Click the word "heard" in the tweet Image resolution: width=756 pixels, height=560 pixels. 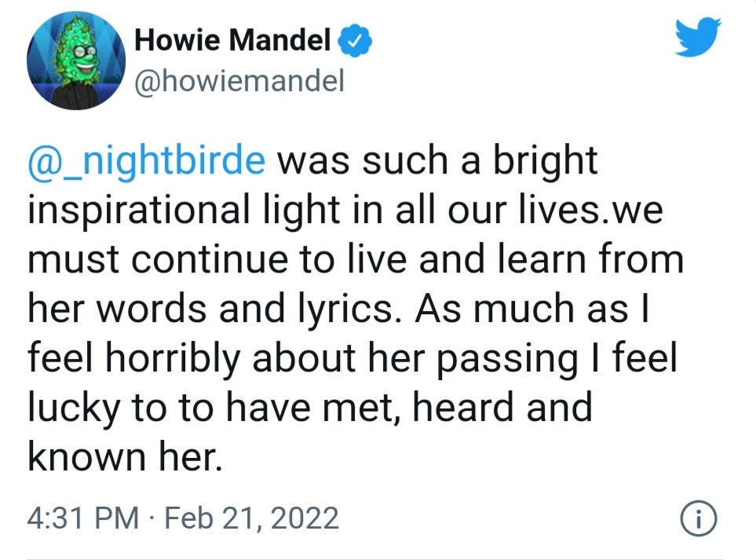[463, 408]
